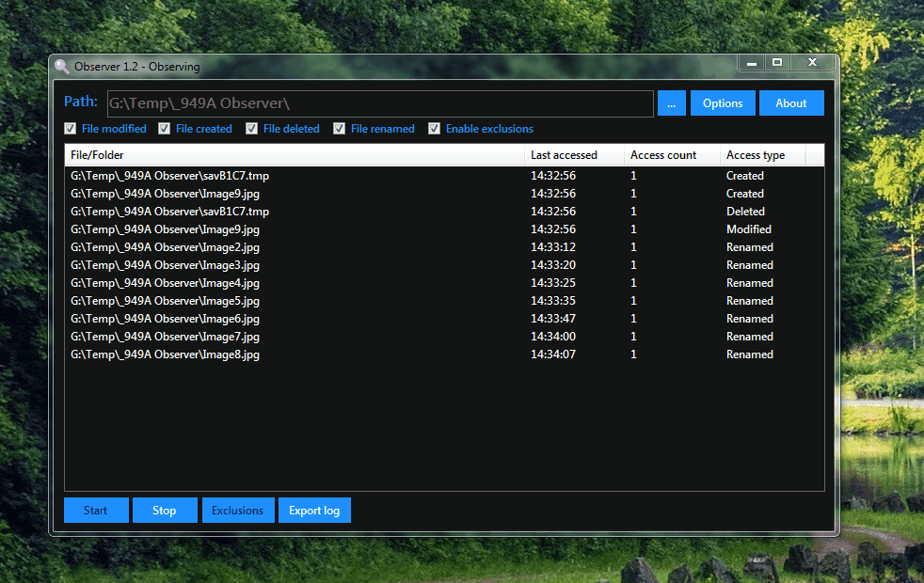Uncheck the File deleted checkbox

[251, 129]
